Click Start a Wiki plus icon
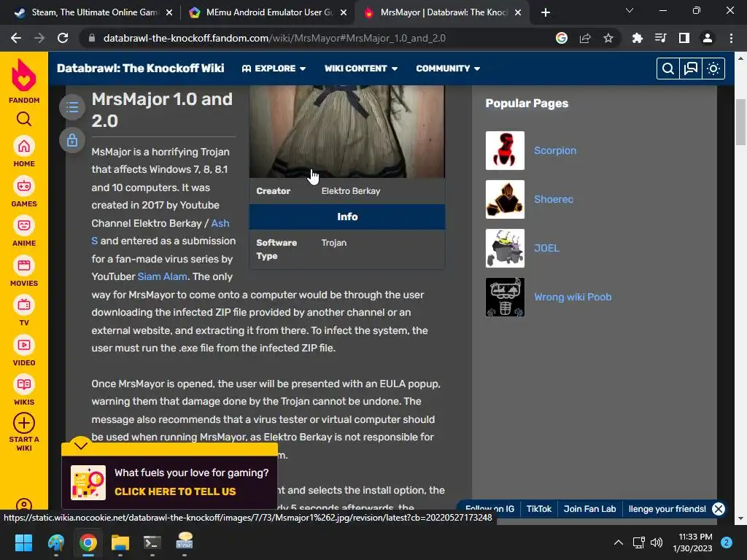The image size is (747, 560). (24, 423)
